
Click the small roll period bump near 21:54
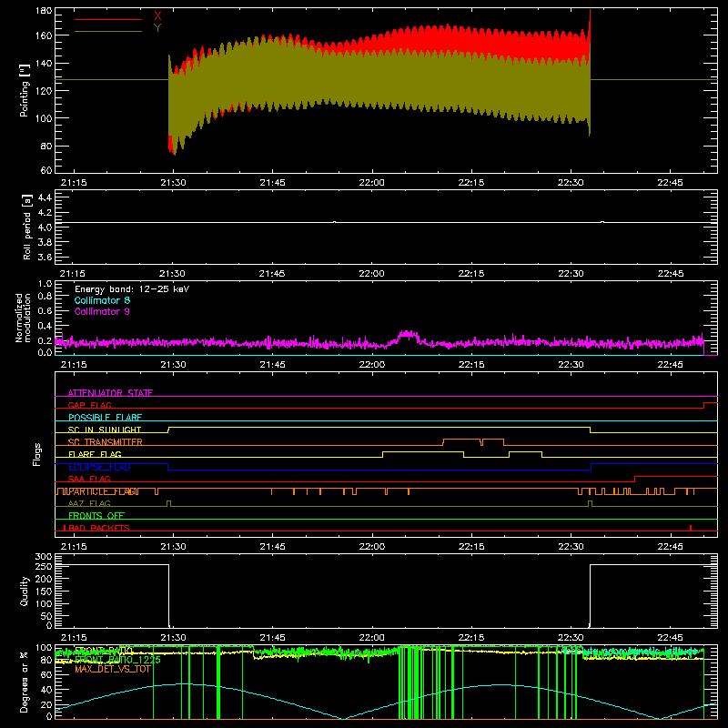point(334,222)
